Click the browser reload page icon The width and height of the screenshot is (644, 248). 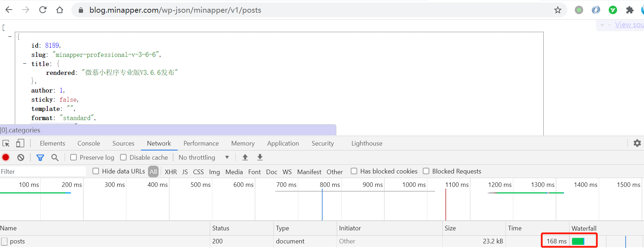(43, 10)
